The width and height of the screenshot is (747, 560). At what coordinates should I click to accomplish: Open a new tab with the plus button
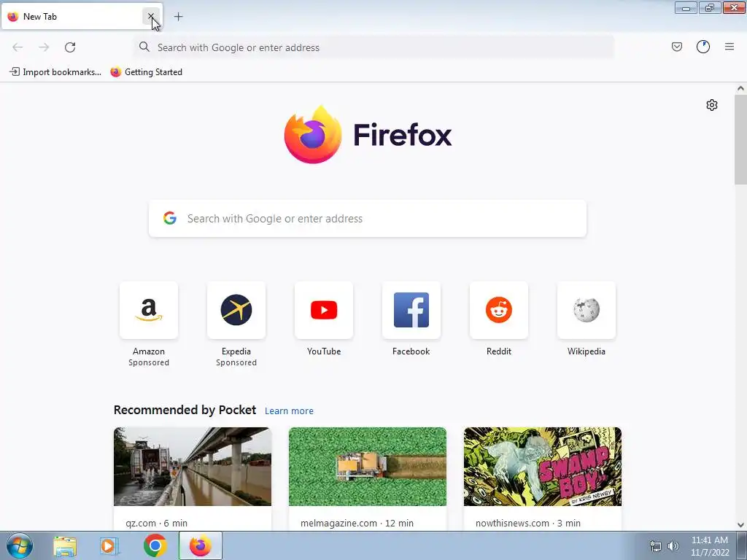point(178,17)
